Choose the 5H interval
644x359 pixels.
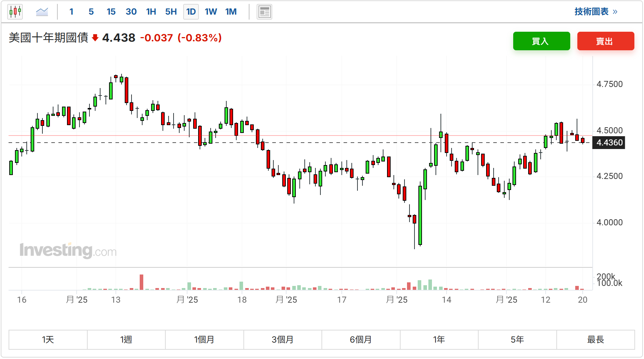pyautogui.click(x=171, y=12)
